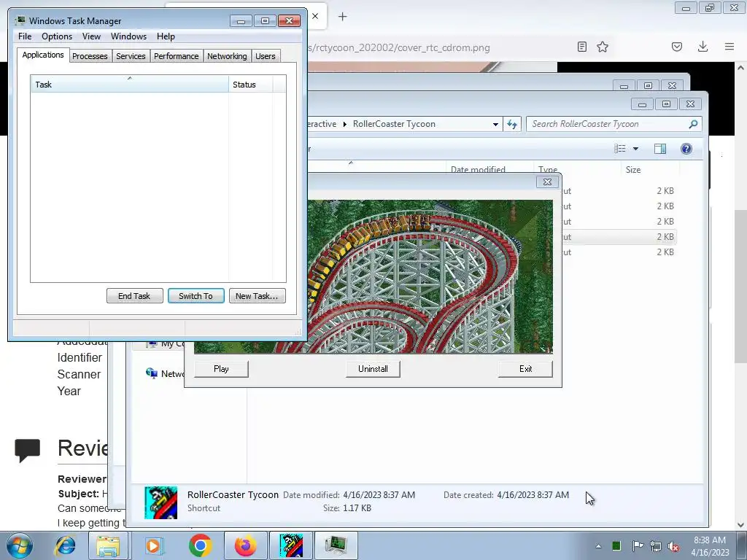Open Task Manager Options menu
Image resolution: width=747 pixels, height=560 pixels.
(x=57, y=36)
